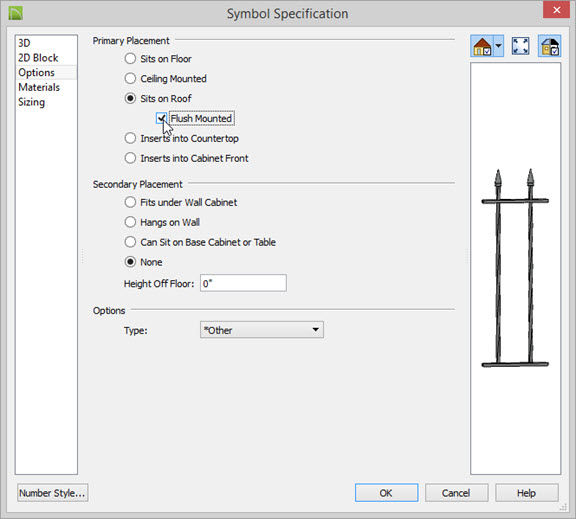Uncheck the Flush Mounted checkbox
Screen dimensions: 576x519
coord(161,118)
